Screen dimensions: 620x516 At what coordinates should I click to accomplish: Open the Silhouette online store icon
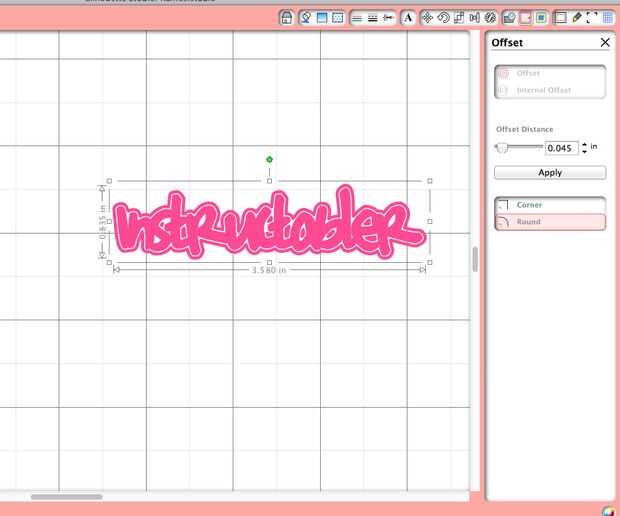tap(287, 18)
